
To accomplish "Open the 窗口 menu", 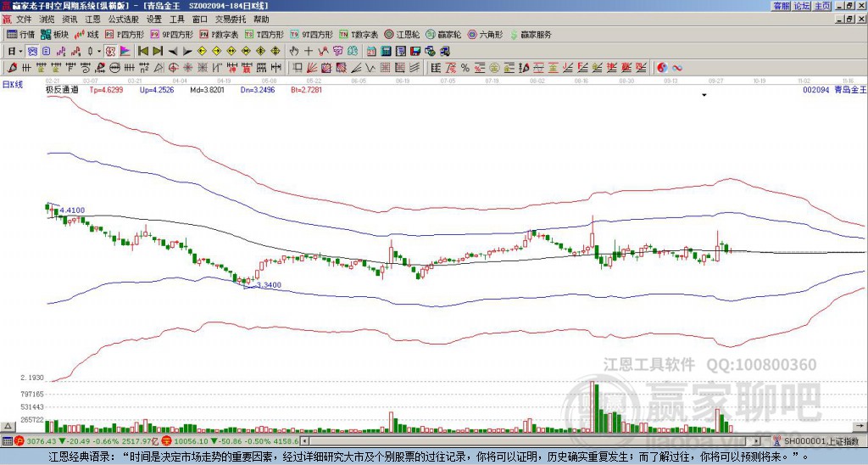I will (x=200, y=20).
